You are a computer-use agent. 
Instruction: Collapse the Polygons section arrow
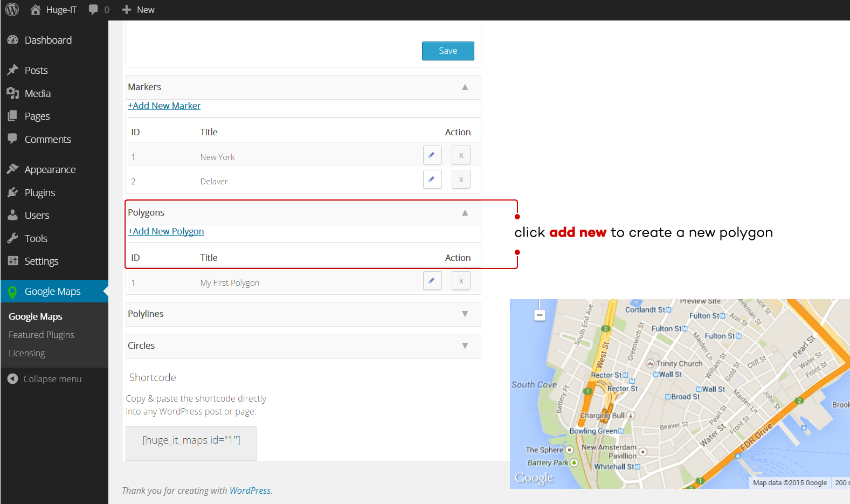tap(465, 213)
